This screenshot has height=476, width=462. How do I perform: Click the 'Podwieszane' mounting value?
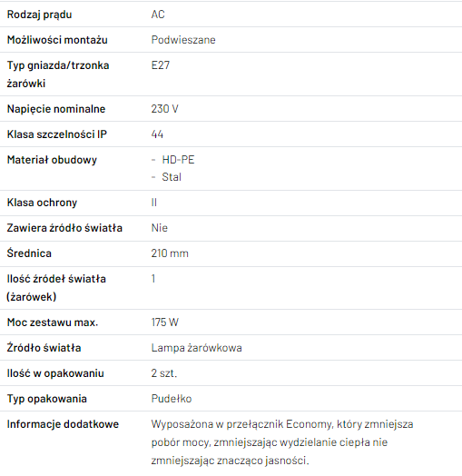click(x=183, y=40)
